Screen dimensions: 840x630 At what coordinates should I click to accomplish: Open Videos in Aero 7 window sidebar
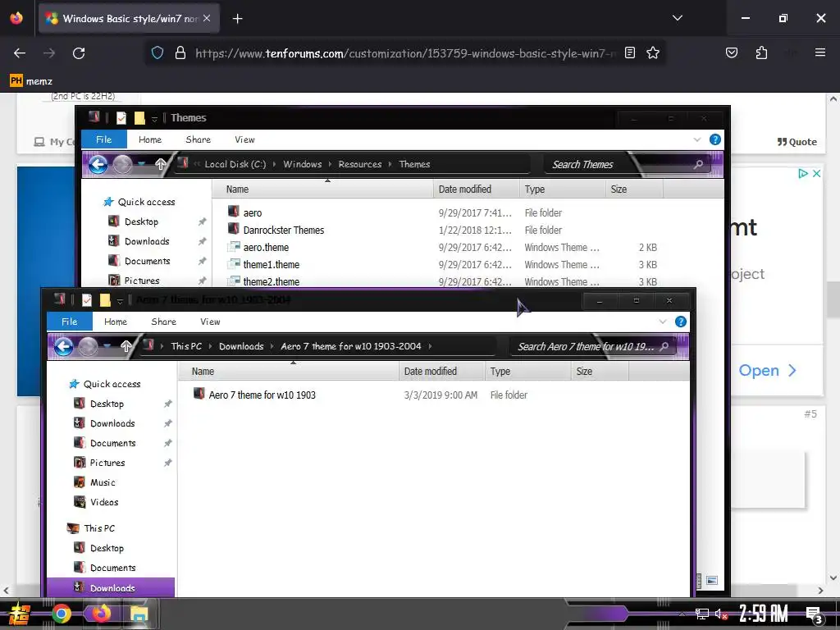[x=104, y=502]
